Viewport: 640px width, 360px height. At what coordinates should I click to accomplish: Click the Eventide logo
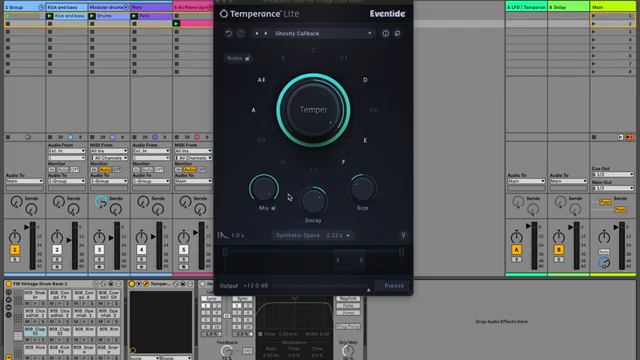click(387, 13)
